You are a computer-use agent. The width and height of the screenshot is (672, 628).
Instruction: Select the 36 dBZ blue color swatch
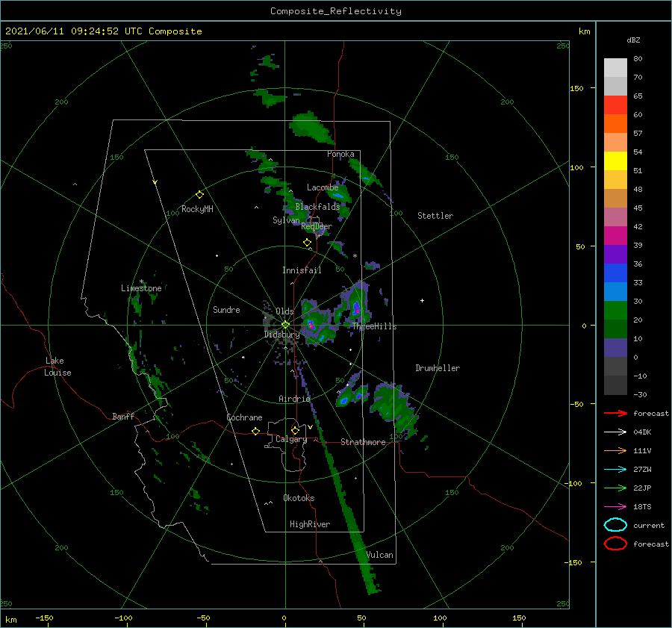(x=615, y=273)
